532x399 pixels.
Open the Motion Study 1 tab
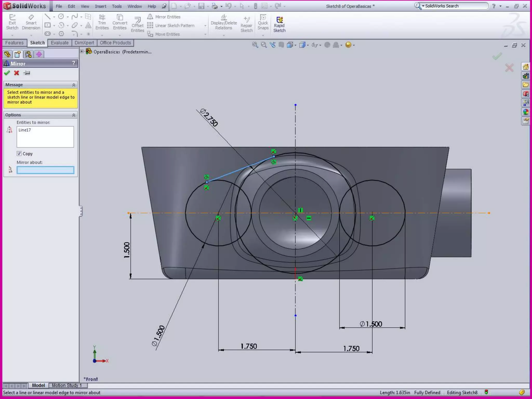(x=67, y=385)
